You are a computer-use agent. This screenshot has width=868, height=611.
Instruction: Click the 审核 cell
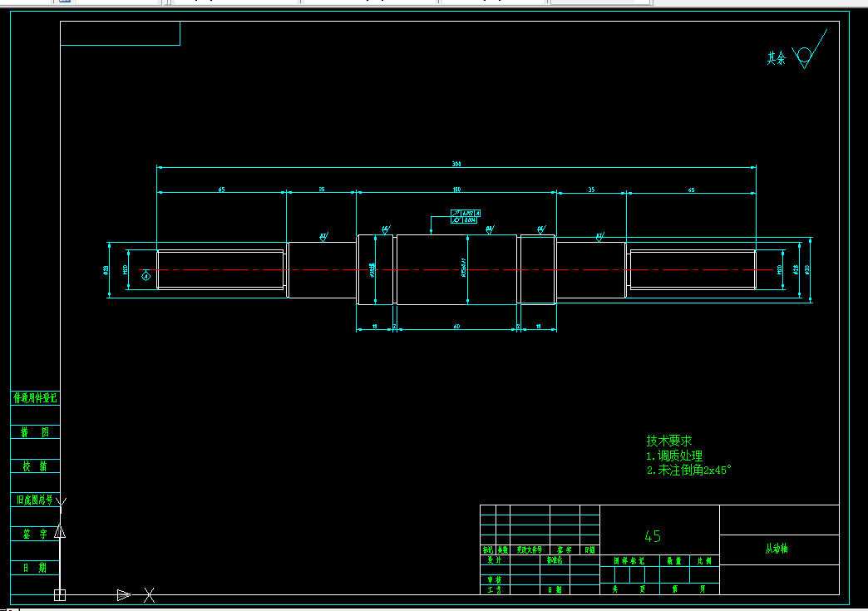(x=495, y=580)
